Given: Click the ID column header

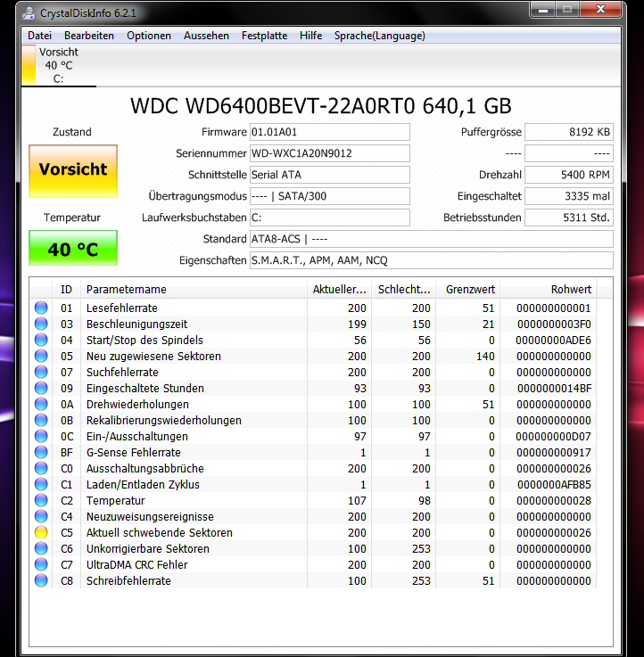Looking at the screenshot, I should 66,289.
